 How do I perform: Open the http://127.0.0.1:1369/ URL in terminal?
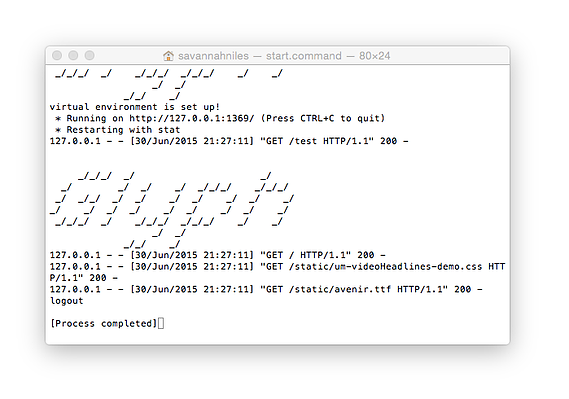pyautogui.click(x=192, y=118)
